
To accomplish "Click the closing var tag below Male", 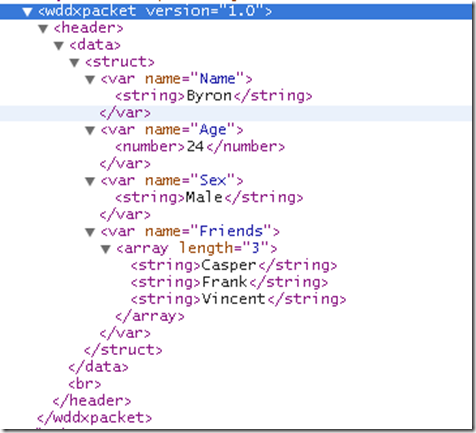I will click(x=125, y=215).
